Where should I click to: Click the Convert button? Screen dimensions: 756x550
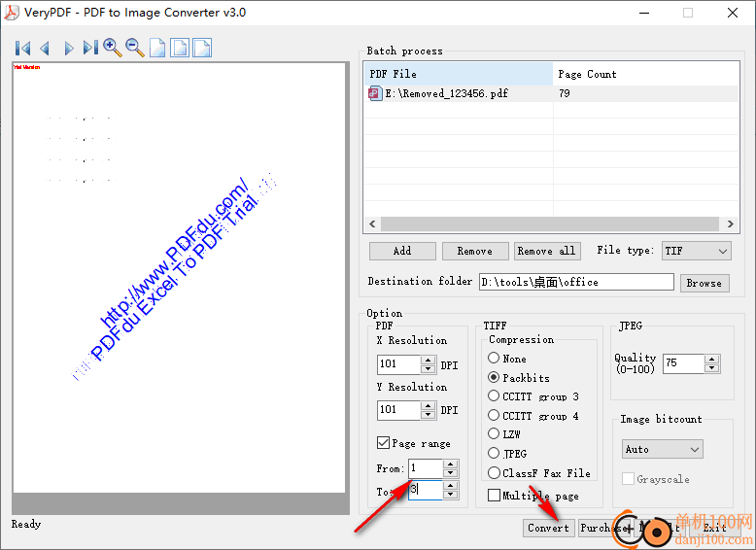tap(549, 528)
